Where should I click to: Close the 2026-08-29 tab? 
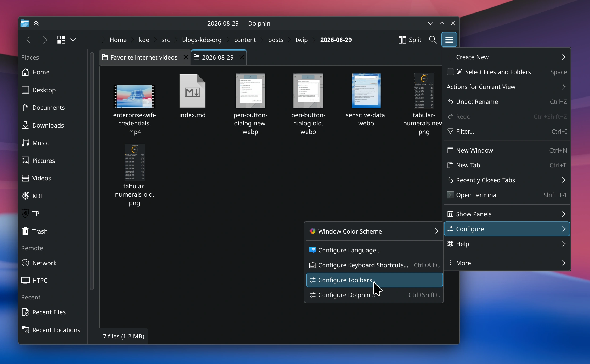pyautogui.click(x=241, y=57)
